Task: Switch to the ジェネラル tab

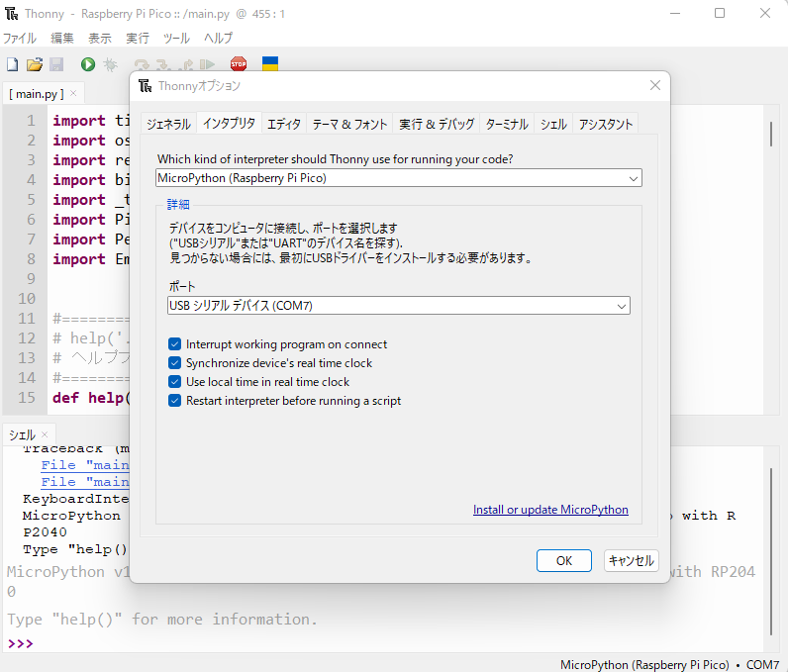Action: tap(168, 124)
